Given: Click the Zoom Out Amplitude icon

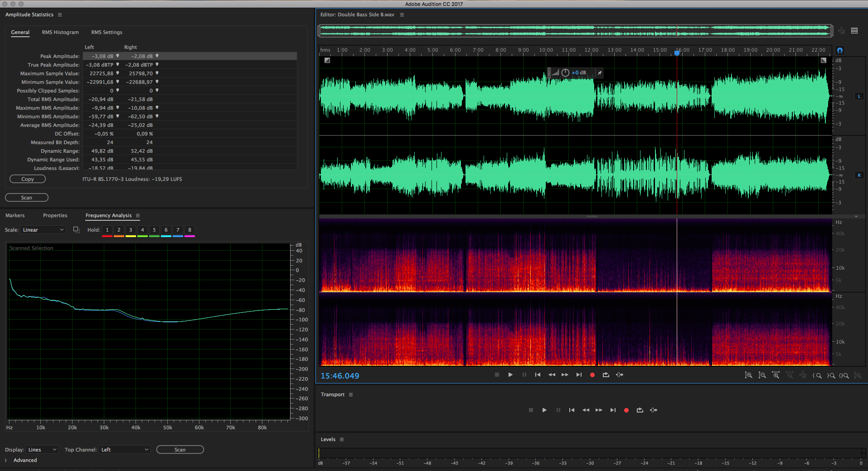Looking at the screenshot, I should (762, 375).
